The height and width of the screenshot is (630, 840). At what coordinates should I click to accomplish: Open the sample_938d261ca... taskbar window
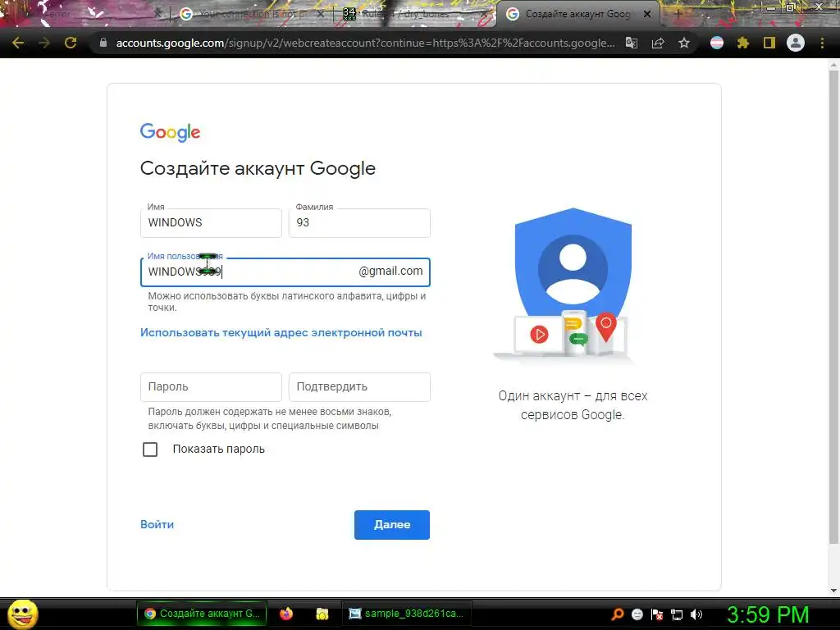(x=407, y=614)
